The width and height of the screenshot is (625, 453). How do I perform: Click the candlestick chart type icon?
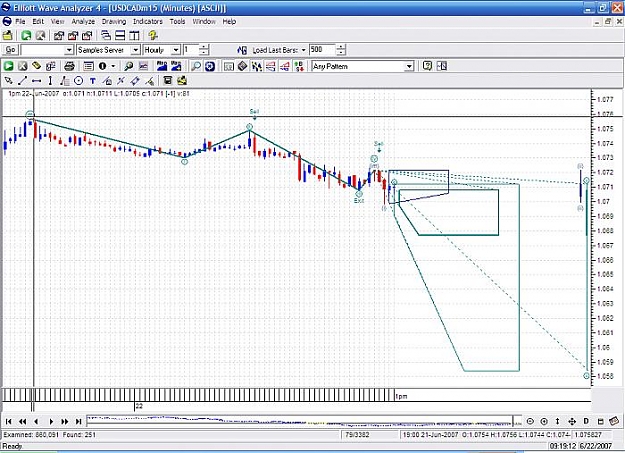256,66
